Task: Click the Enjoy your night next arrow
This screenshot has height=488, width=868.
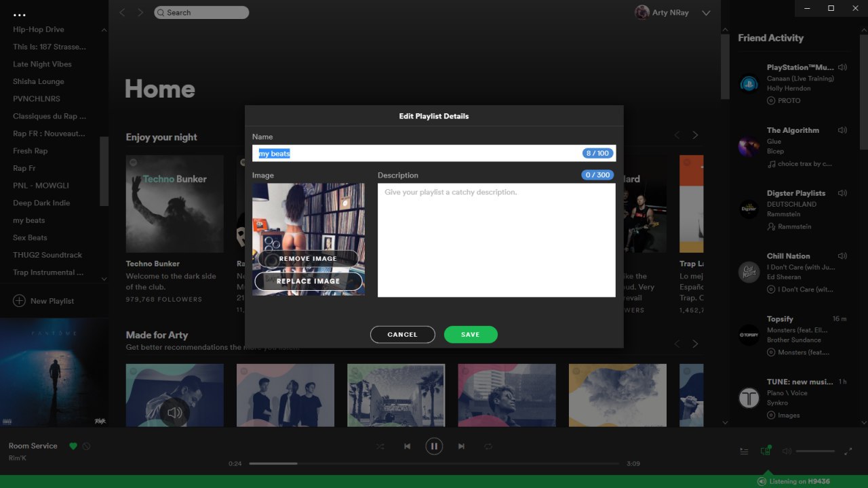Action: [x=695, y=136]
